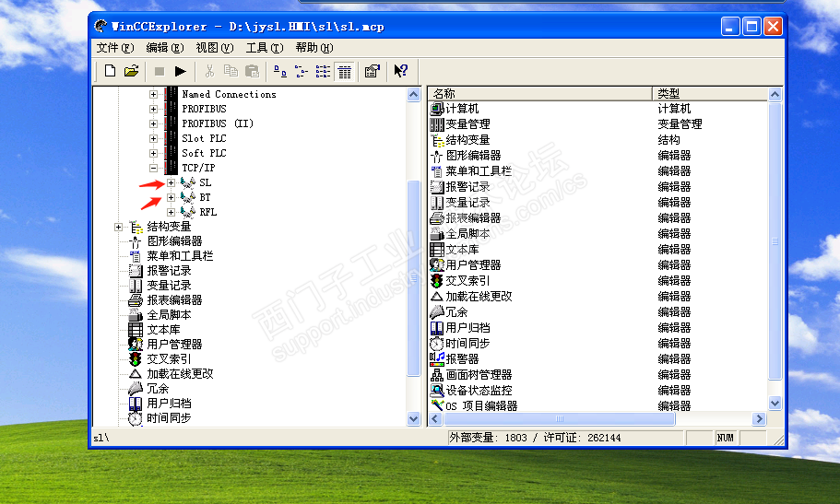
Task: Select 报警记录 icon in the tree
Action: coord(136,271)
